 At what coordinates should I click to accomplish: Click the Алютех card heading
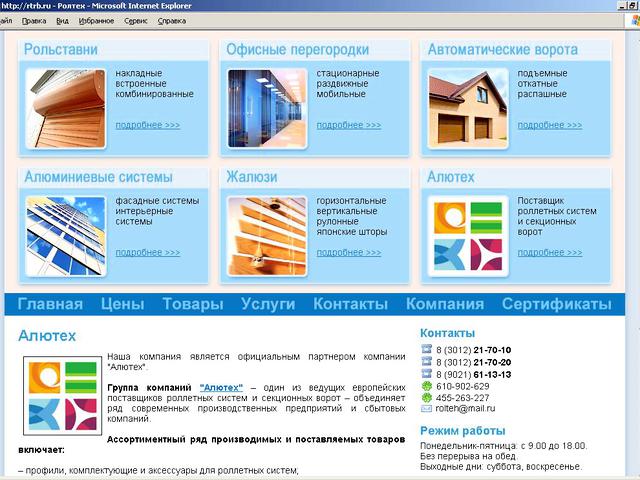[451, 177]
